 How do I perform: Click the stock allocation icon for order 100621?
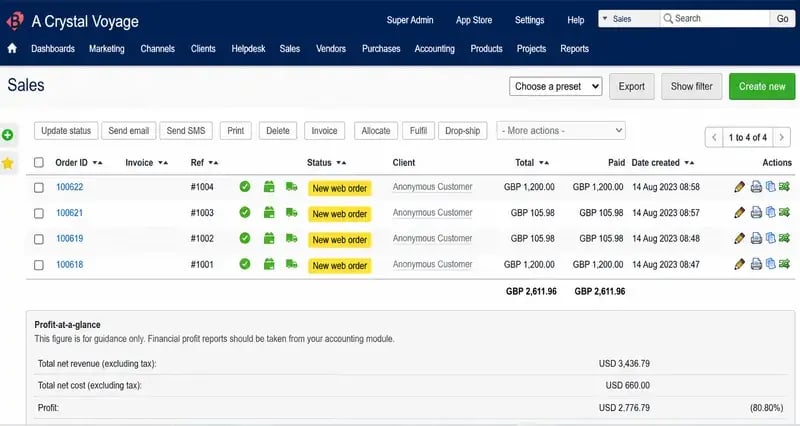[269, 212]
